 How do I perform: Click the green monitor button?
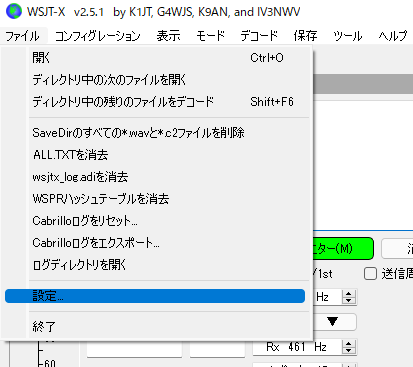click(x=343, y=248)
